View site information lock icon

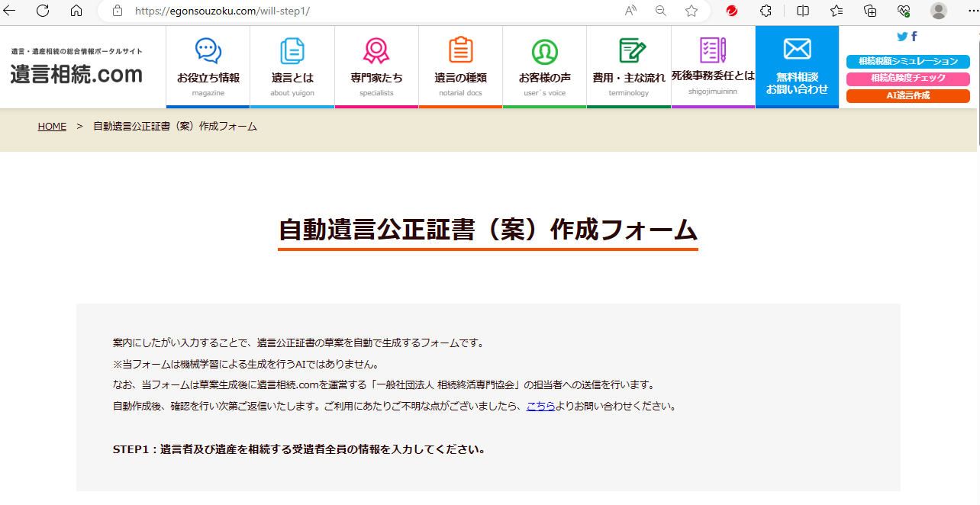tap(117, 11)
